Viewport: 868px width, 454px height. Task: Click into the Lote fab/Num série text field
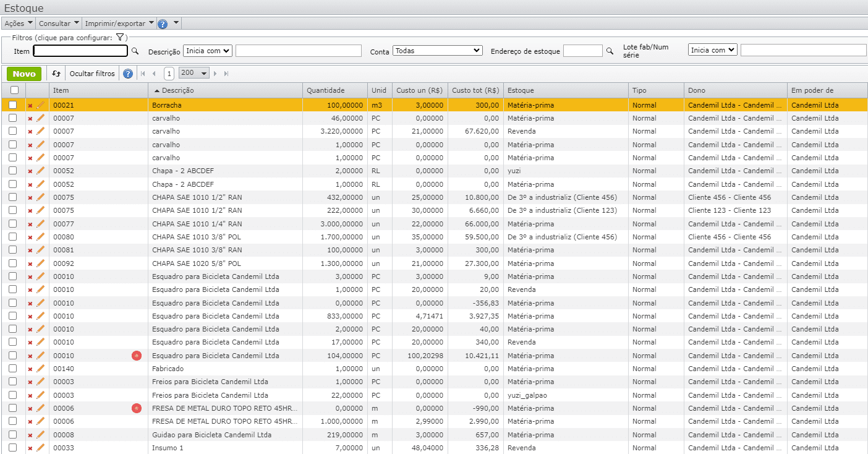click(803, 50)
